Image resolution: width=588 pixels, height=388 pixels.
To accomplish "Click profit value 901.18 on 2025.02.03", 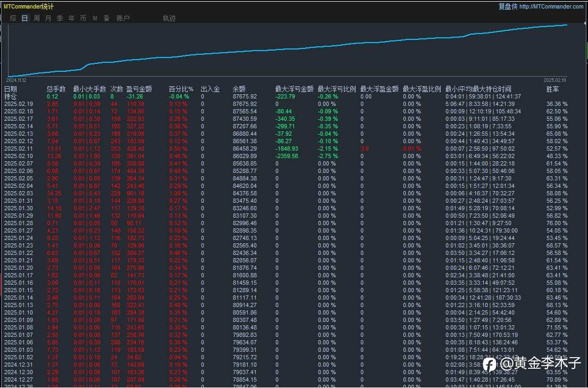I will [x=136, y=193].
